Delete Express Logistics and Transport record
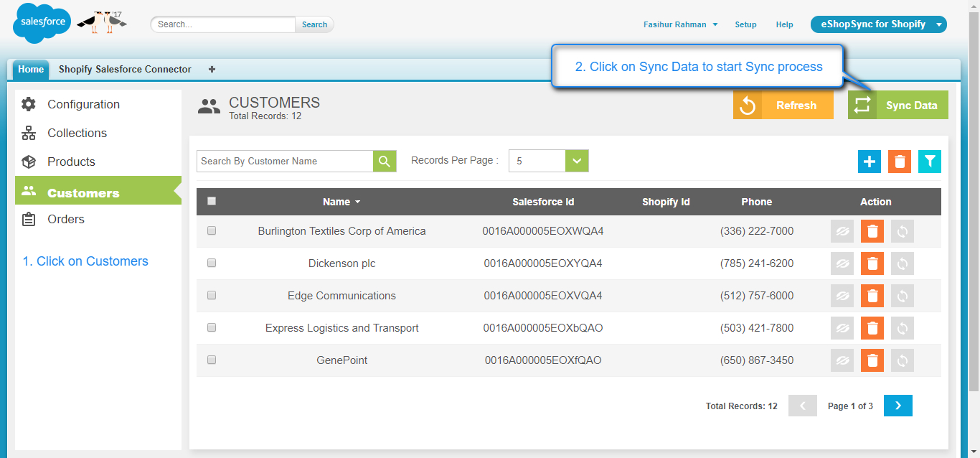This screenshot has width=980, height=458. pyautogui.click(x=872, y=328)
